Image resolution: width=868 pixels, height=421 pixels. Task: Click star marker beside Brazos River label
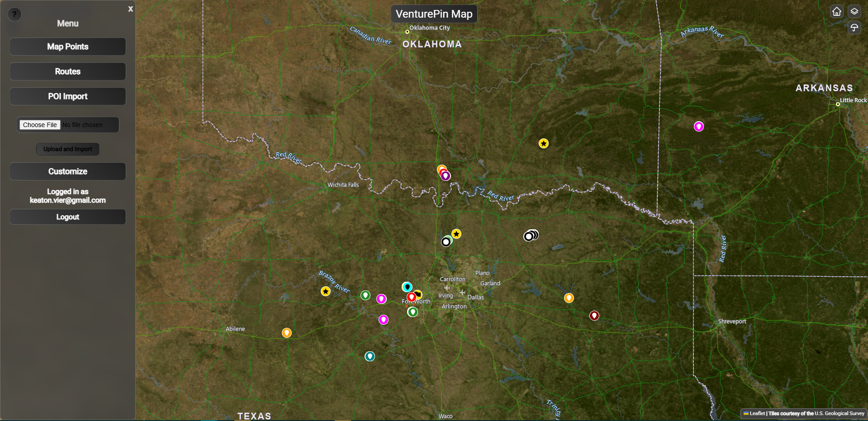[x=326, y=291]
